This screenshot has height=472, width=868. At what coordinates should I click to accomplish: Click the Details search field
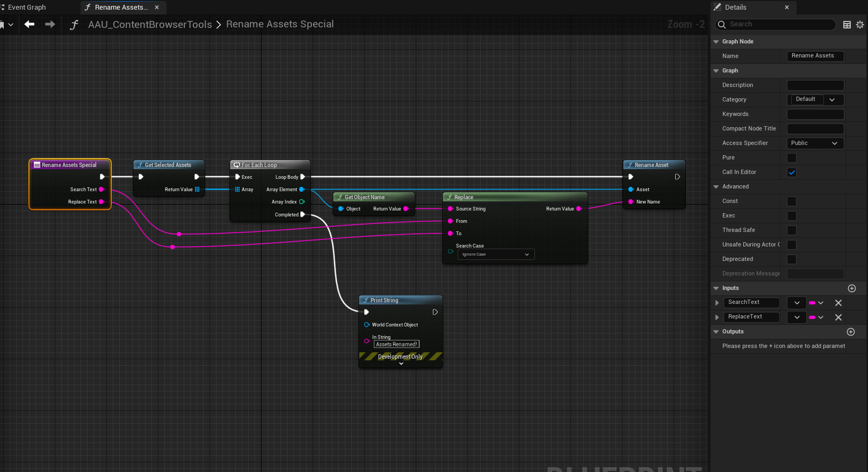776,24
